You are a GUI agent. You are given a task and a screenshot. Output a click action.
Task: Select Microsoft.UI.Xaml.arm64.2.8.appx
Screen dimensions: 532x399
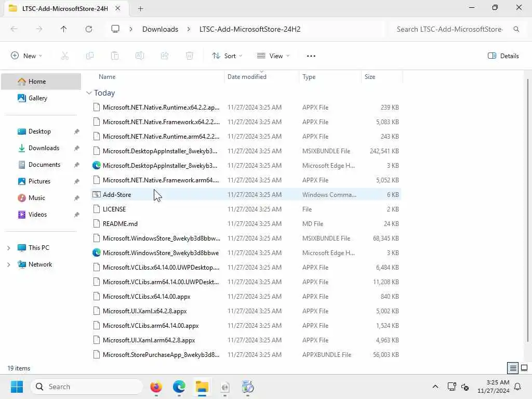pos(246,340)
